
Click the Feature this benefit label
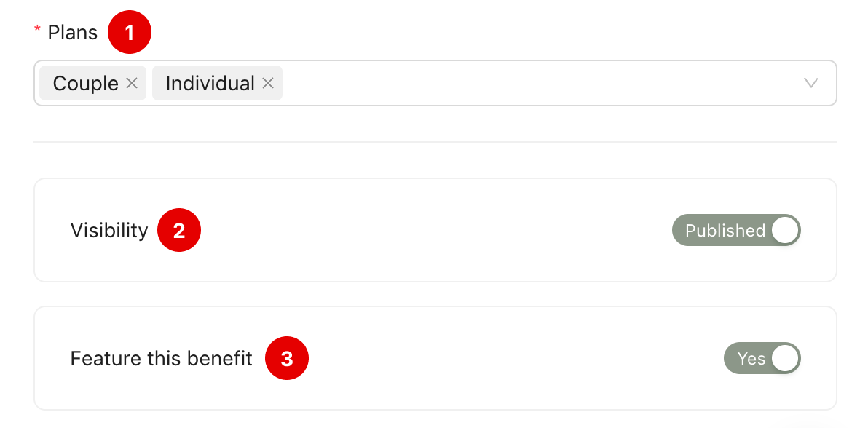pos(161,359)
